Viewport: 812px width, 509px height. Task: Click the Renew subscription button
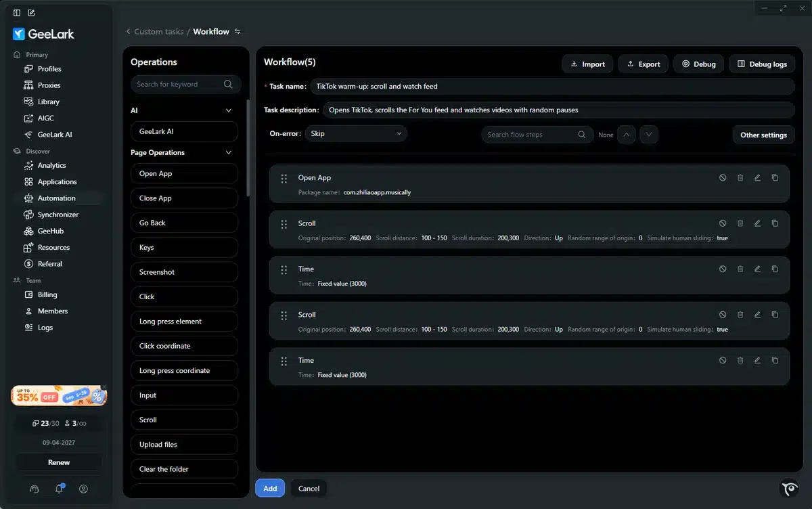[x=59, y=462]
